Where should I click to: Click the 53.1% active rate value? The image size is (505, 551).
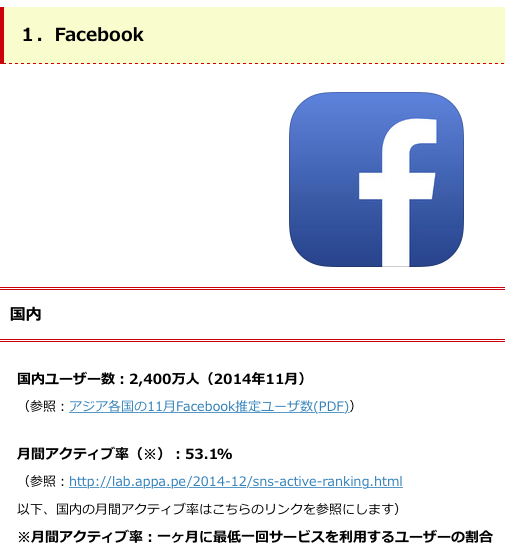[208, 454]
